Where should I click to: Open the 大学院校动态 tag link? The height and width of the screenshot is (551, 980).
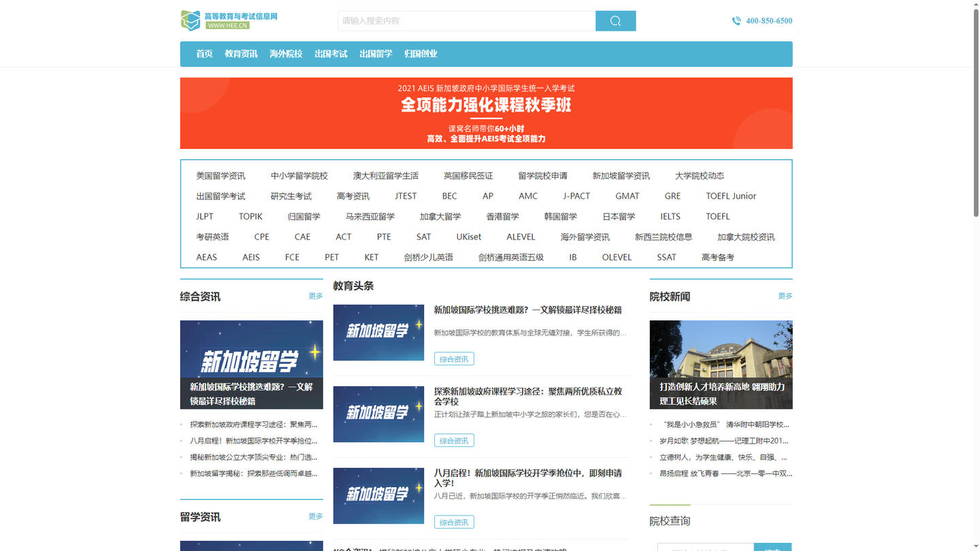pos(700,176)
